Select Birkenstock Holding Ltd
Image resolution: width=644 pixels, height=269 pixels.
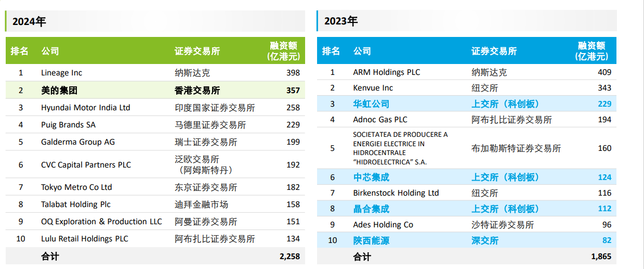(x=396, y=193)
